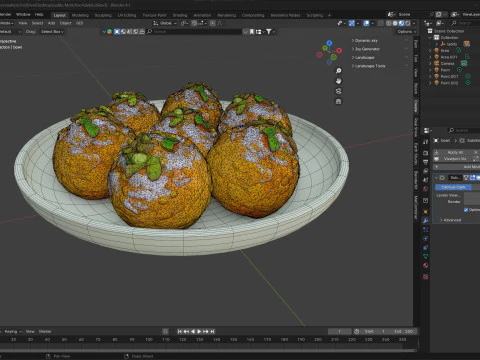Open the Help menu
Screen dimensions: 480x360
pyautogui.click(x=39, y=14)
